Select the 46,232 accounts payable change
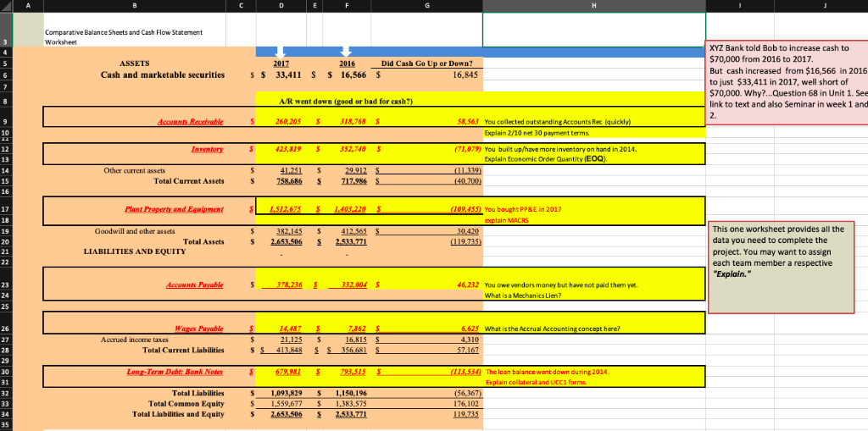This screenshot has height=431, width=868. pyautogui.click(x=470, y=285)
